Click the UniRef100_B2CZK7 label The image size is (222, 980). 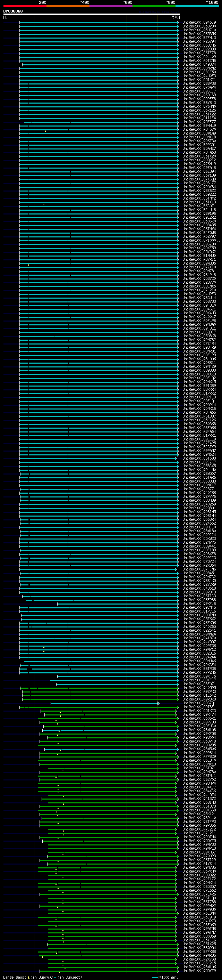pos(199,462)
